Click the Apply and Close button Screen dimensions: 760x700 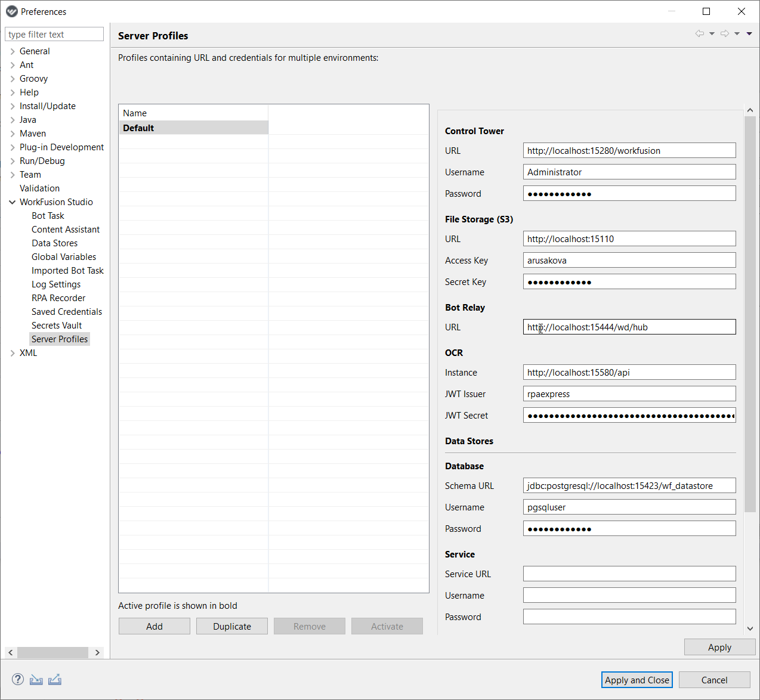(x=637, y=680)
